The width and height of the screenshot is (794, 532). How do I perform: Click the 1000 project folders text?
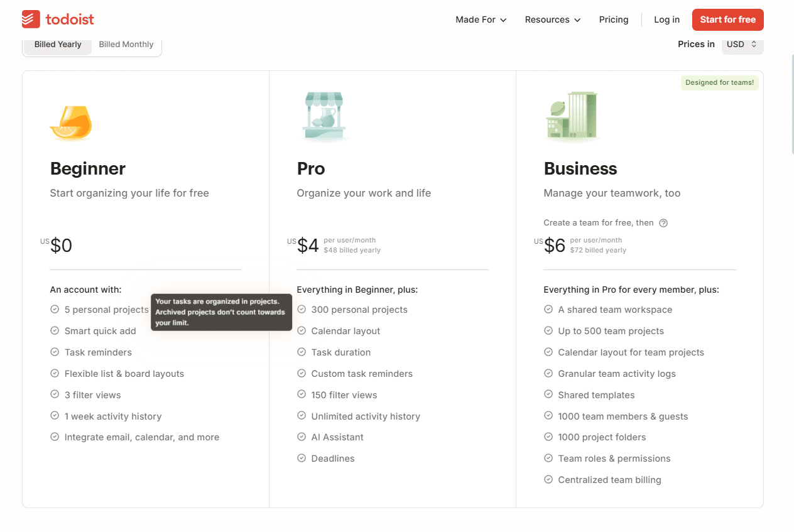tap(602, 437)
